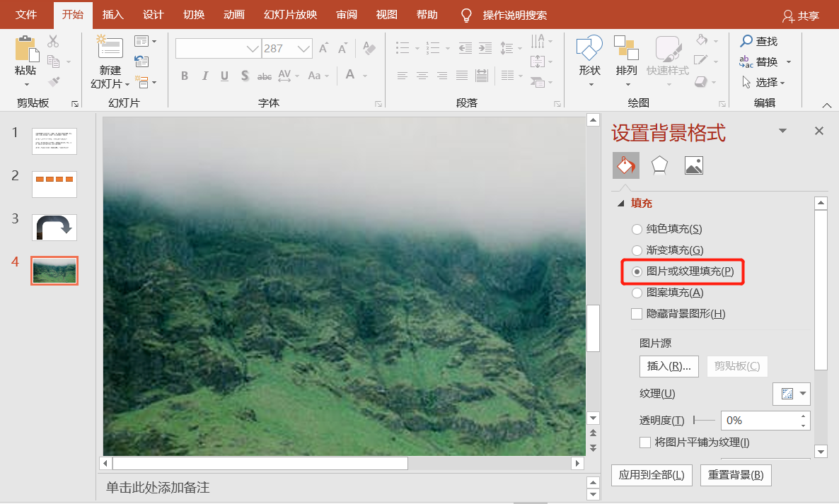The image size is (839, 504).
Task: Apply bold formatting to text
Action: point(185,76)
